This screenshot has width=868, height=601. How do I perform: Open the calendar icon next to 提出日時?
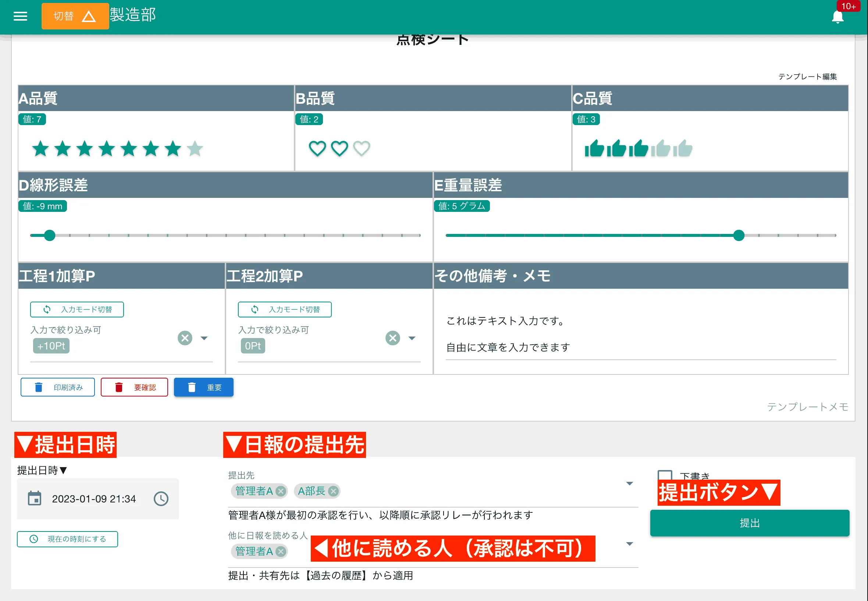[35, 498]
